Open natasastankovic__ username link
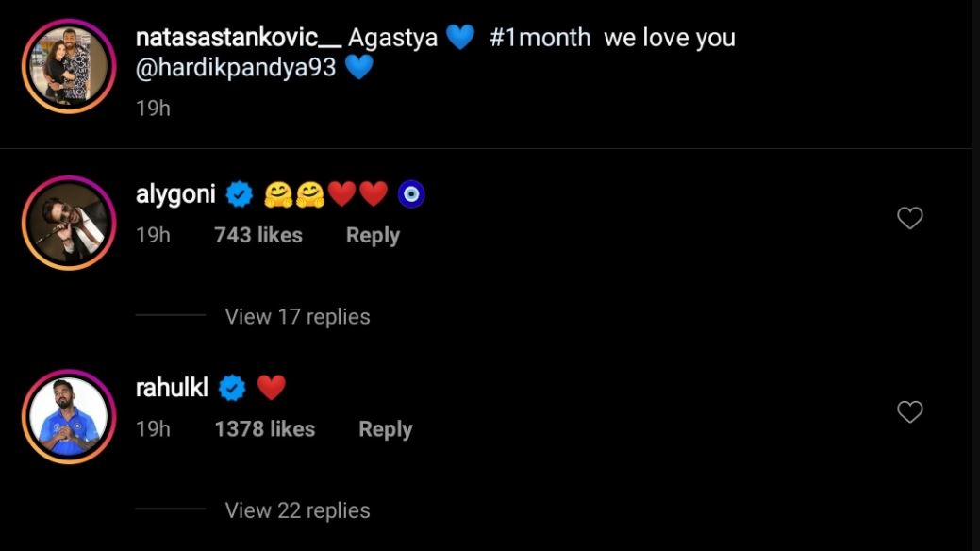 (236, 39)
